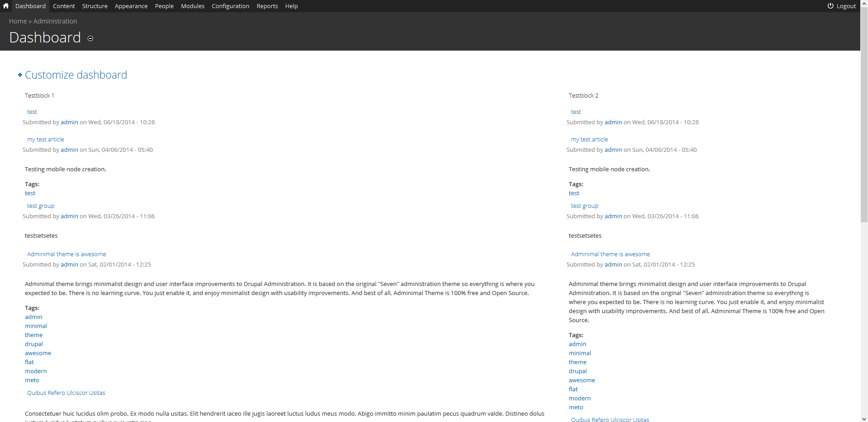Open the Appearance menu
This screenshot has height=422, width=868.
click(x=131, y=6)
